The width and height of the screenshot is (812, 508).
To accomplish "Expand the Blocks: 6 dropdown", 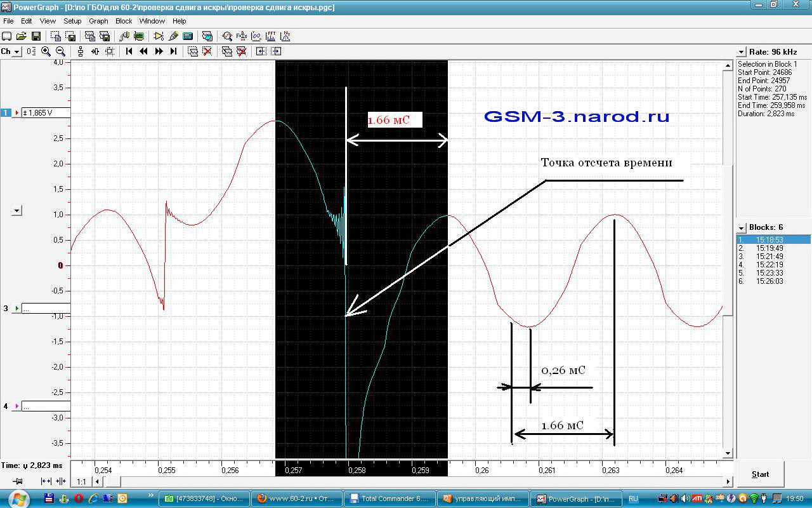I will [741, 227].
